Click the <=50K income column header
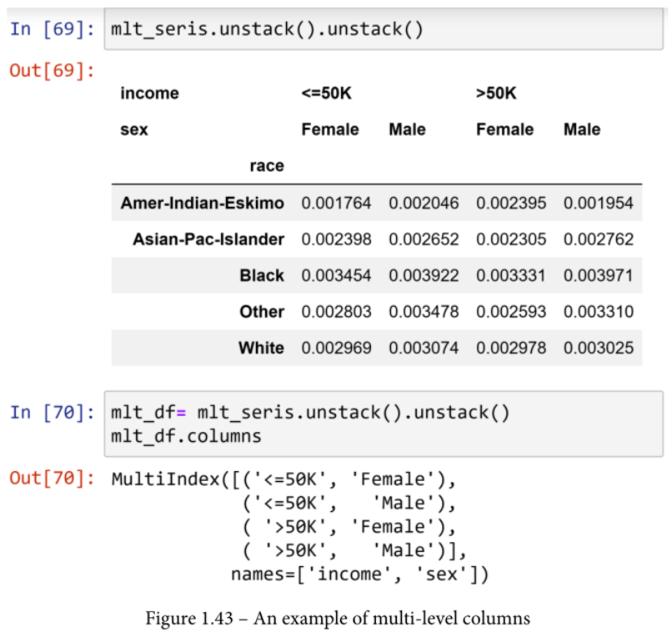Viewport: 672px width, 632px height. click(x=326, y=93)
